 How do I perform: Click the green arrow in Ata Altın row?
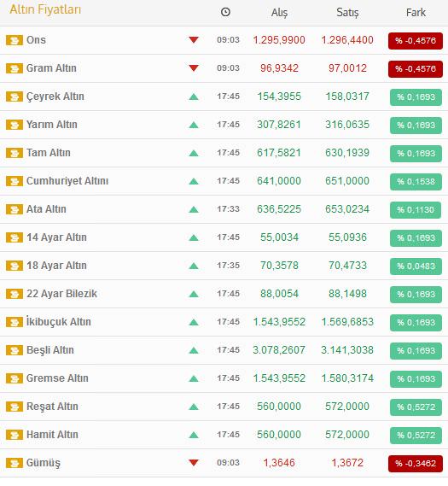pos(194,209)
